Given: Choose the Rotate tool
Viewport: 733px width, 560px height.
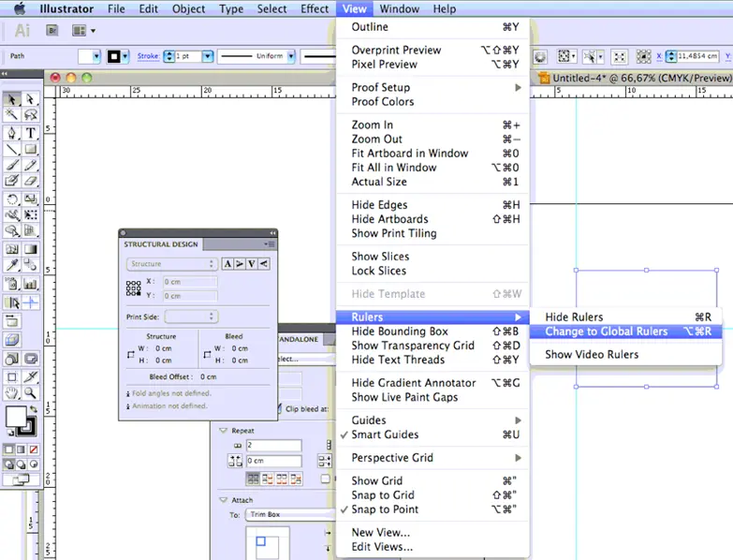Looking at the screenshot, I should click(x=12, y=199).
